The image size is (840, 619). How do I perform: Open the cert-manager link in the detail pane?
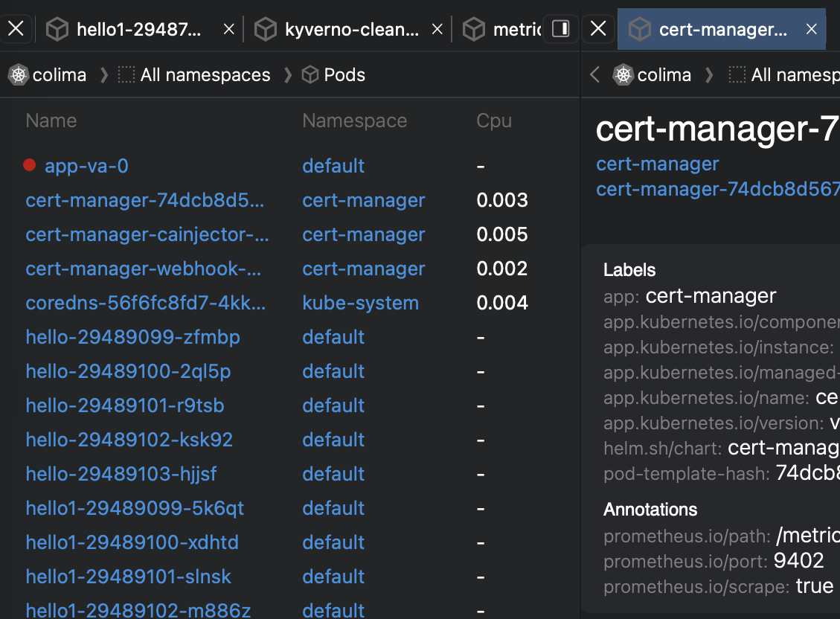(x=657, y=164)
